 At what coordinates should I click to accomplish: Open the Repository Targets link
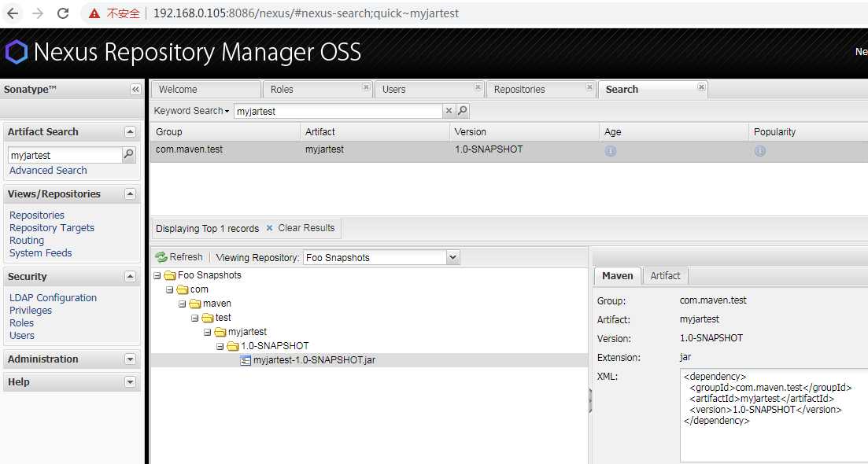[51, 228]
